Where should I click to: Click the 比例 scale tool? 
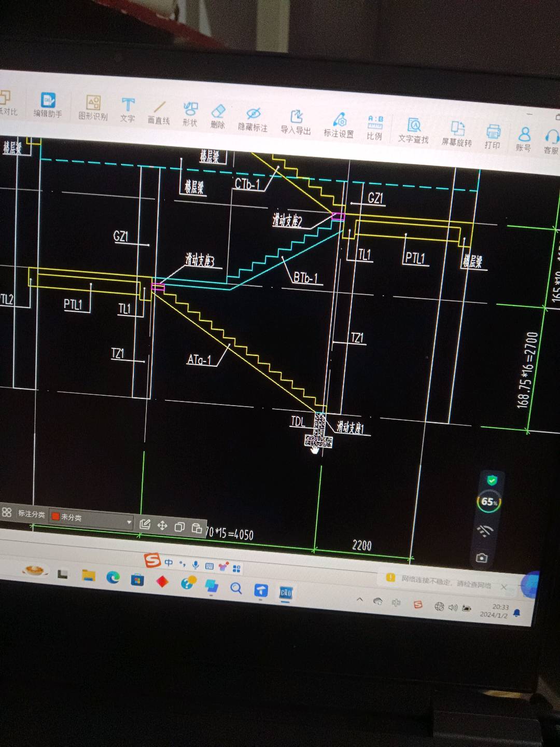(x=375, y=128)
